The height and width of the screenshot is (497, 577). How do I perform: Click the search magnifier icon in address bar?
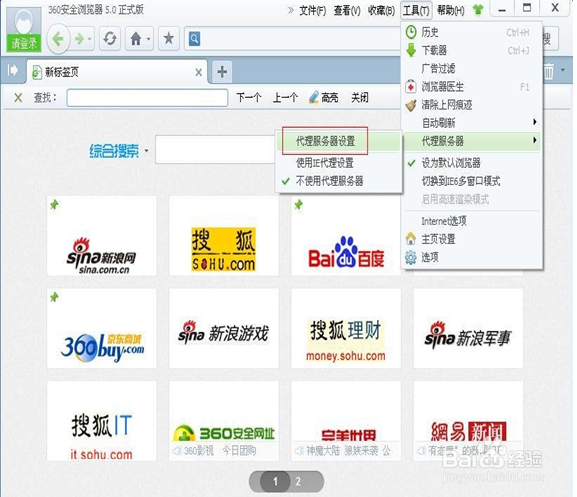(x=194, y=39)
